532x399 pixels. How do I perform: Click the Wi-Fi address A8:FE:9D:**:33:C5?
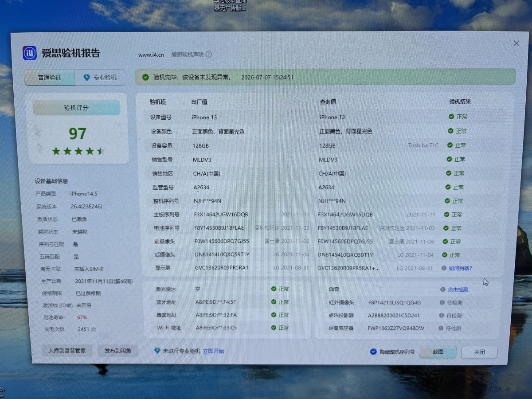tap(216, 328)
